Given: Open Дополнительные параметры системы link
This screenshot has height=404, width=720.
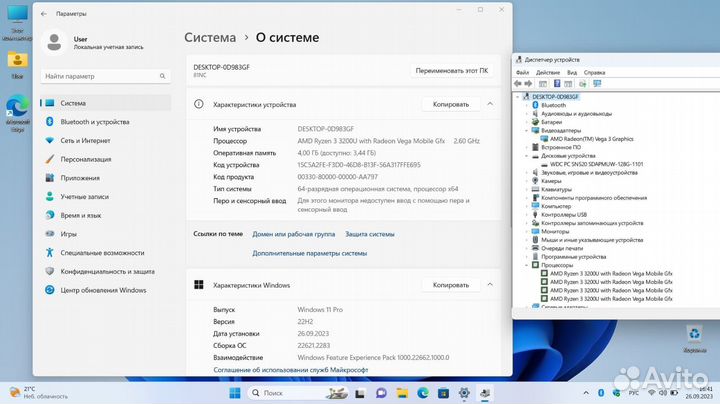Looking at the screenshot, I should pyautogui.click(x=309, y=253).
